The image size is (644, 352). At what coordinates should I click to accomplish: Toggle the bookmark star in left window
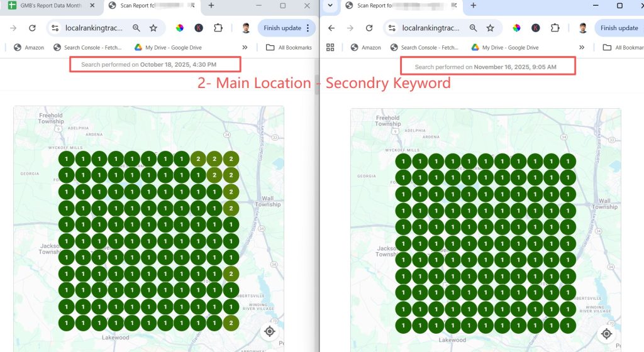tap(153, 28)
